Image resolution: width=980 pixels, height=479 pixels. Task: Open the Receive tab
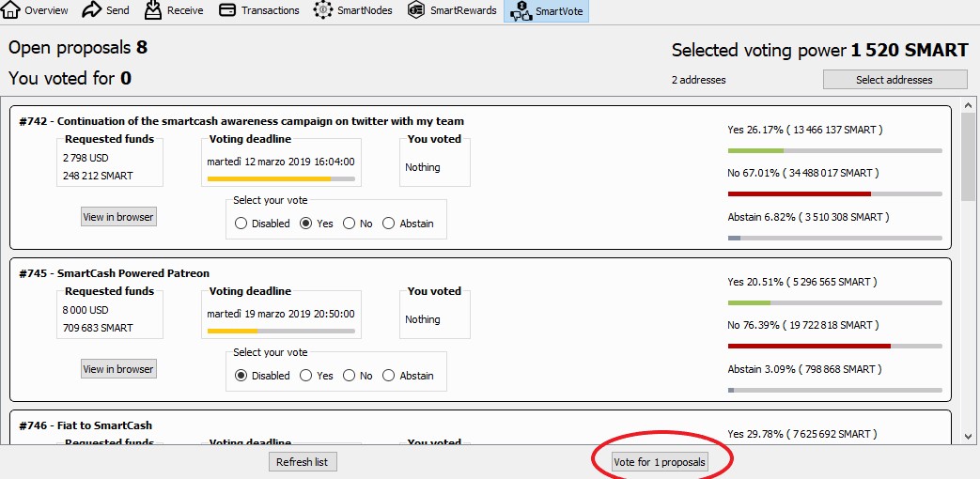pos(174,10)
